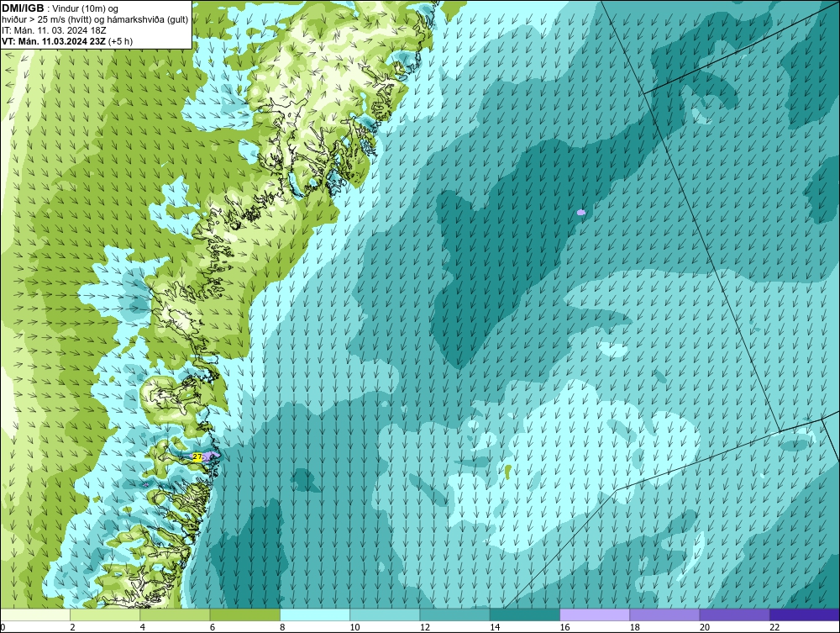The width and height of the screenshot is (840, 633).
Task: Click the scale label '6'
Action: 213,627
